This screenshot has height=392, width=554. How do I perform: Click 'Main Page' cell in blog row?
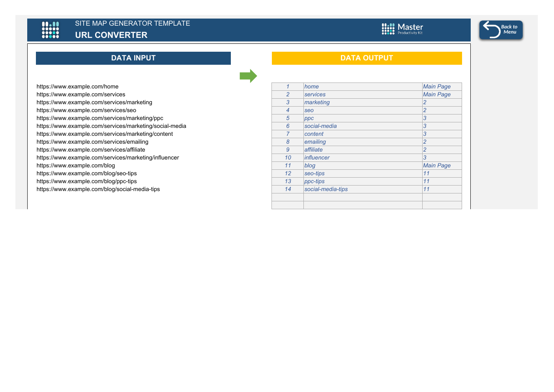(x=442, y=165)
